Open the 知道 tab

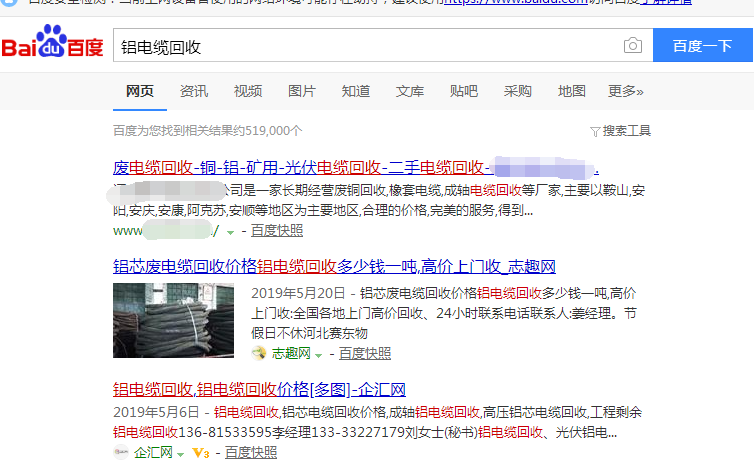(x=356, y=91)
